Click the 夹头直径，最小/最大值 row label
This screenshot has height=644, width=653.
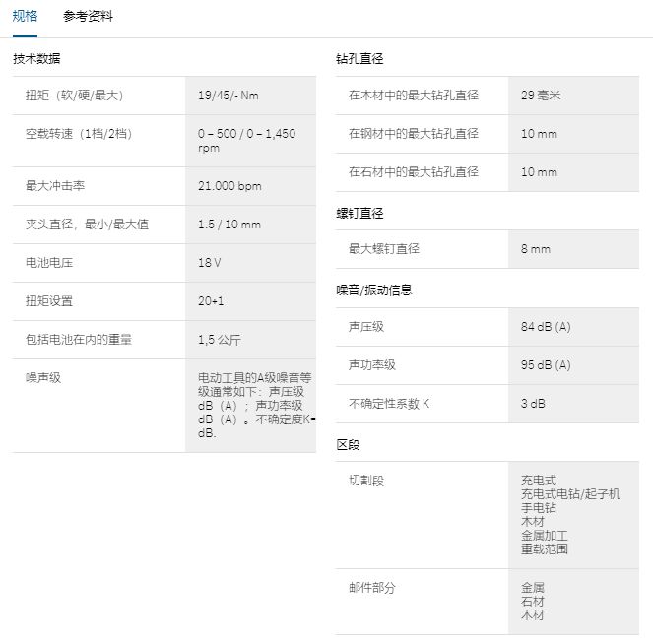[x=87, y=225]
